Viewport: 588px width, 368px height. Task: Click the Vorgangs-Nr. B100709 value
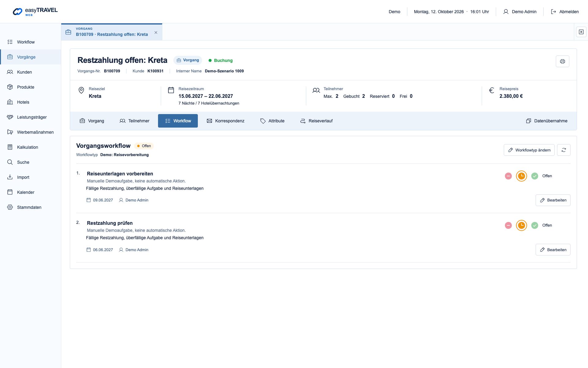click(112, 71)
